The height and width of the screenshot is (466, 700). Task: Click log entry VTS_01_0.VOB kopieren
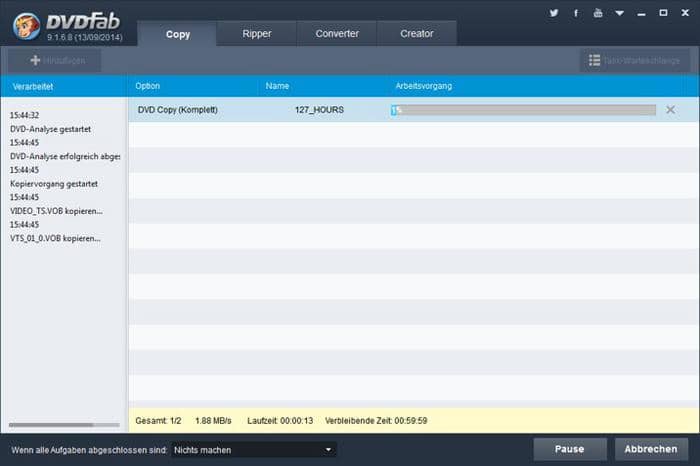55,238
